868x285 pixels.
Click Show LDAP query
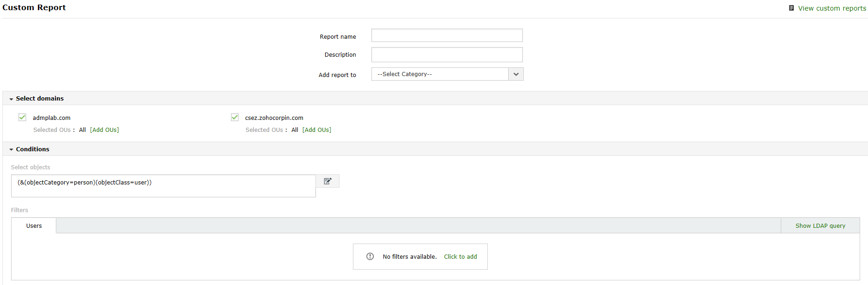click(x=820, y=226)
